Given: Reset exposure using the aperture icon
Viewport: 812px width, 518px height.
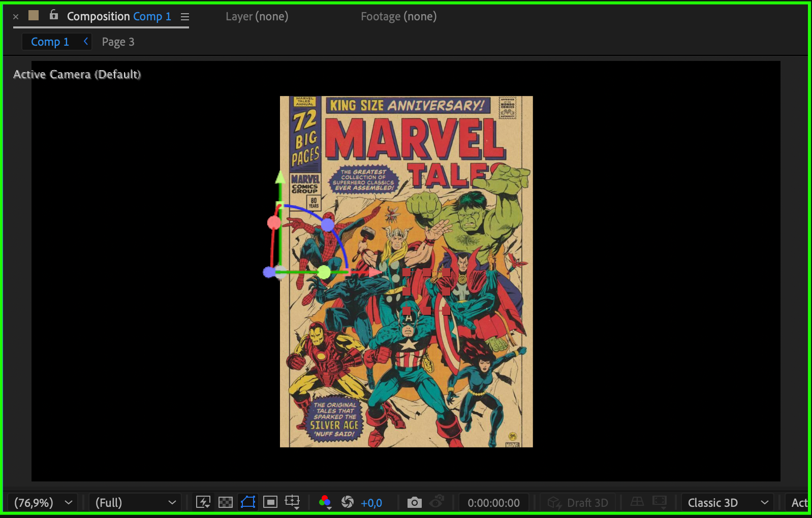Looking at the screenshot, I should 348,502.
